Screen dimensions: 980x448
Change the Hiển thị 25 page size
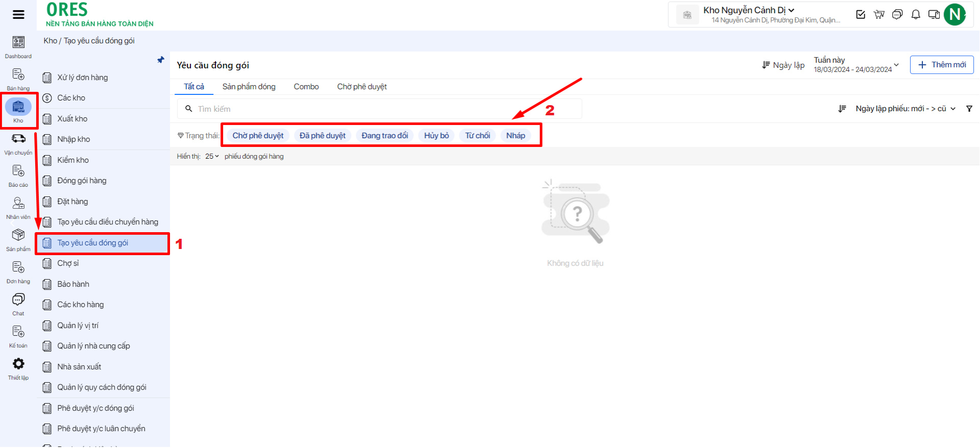pyautogui.click(x=212, y=157)
